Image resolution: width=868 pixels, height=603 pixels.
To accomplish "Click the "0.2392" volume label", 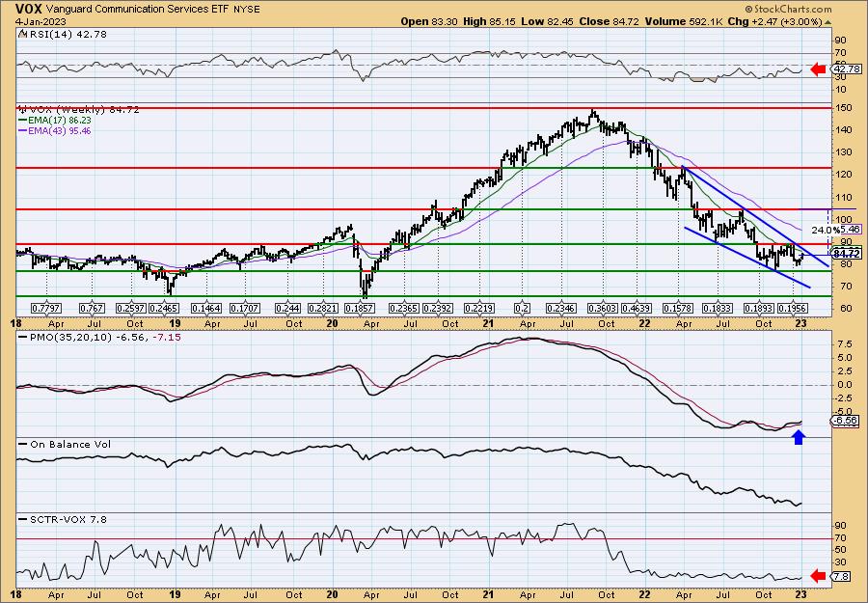I will (437, 308).
